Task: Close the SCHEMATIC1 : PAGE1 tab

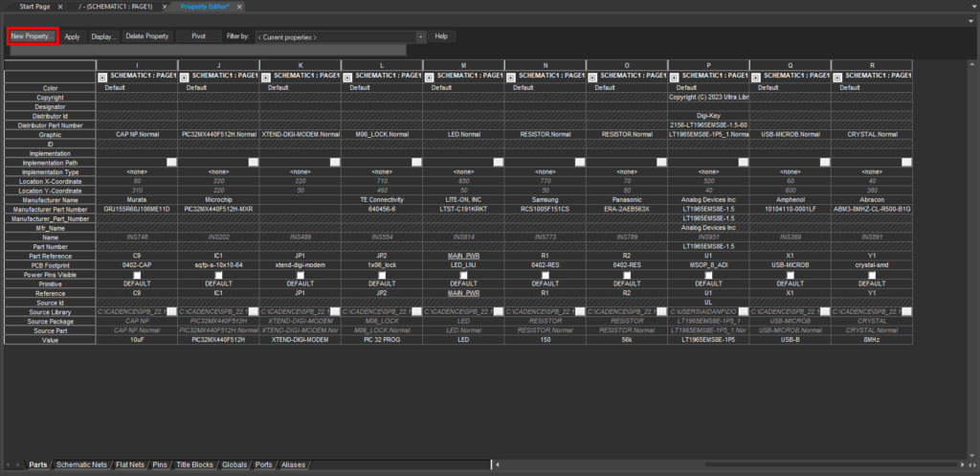Action: 165,7
